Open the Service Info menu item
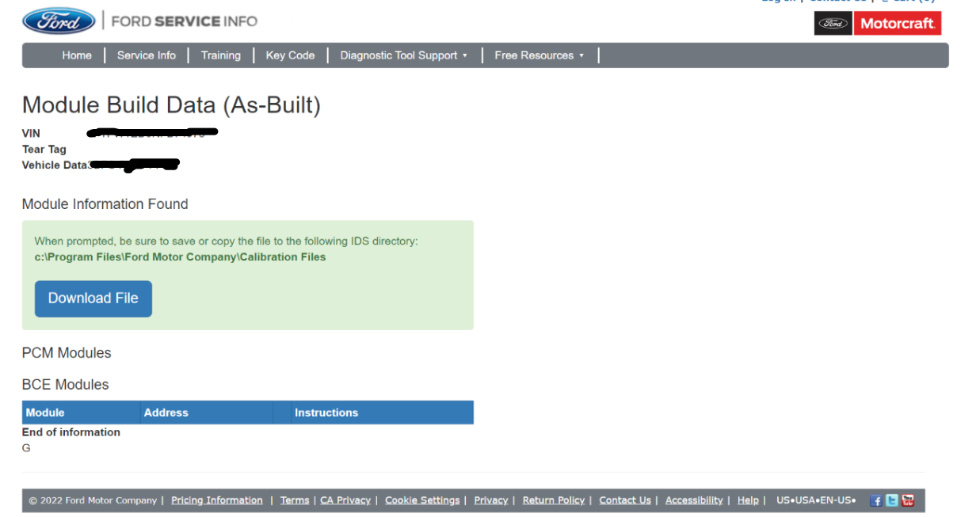 (147, 55)
